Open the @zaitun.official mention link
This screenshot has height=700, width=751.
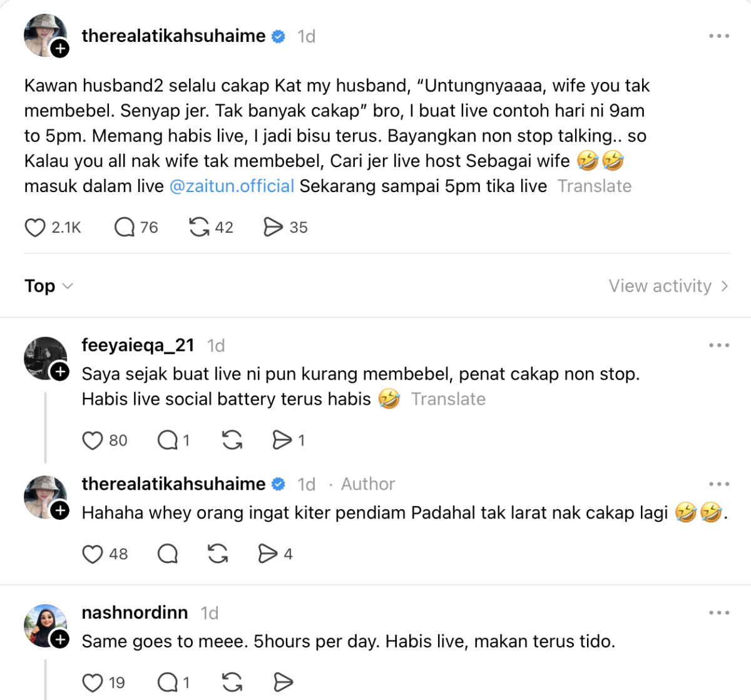coord(232,186)
